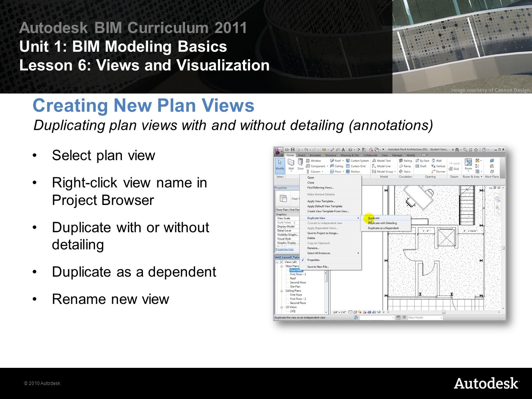
Task: Switch to the Collaborate ribbon tab
Action: [x=370, y=155]
